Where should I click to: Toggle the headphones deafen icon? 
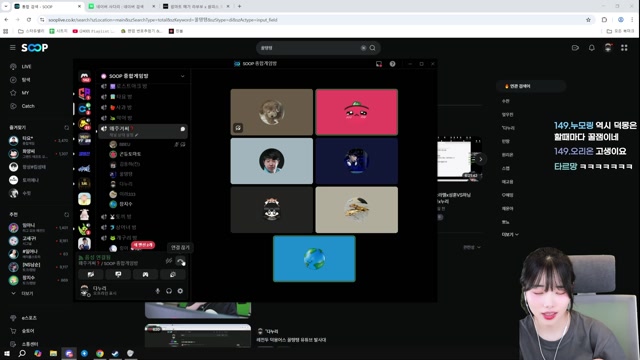point(169,291)
